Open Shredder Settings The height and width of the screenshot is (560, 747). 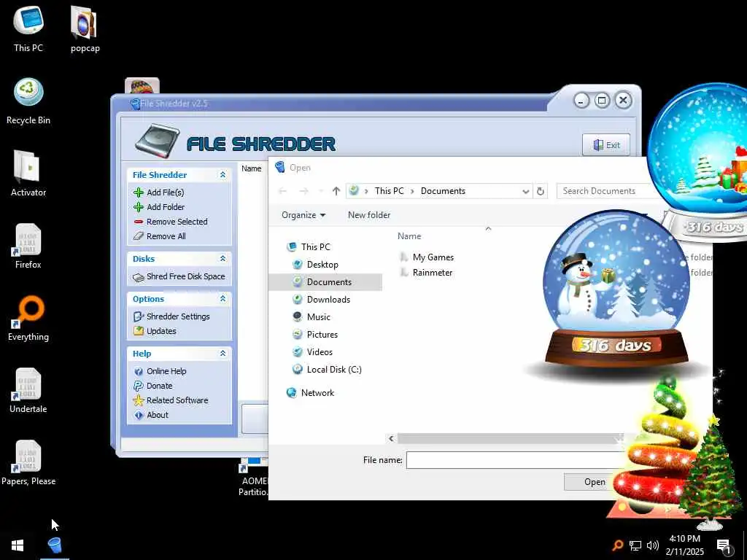(178, 316)
